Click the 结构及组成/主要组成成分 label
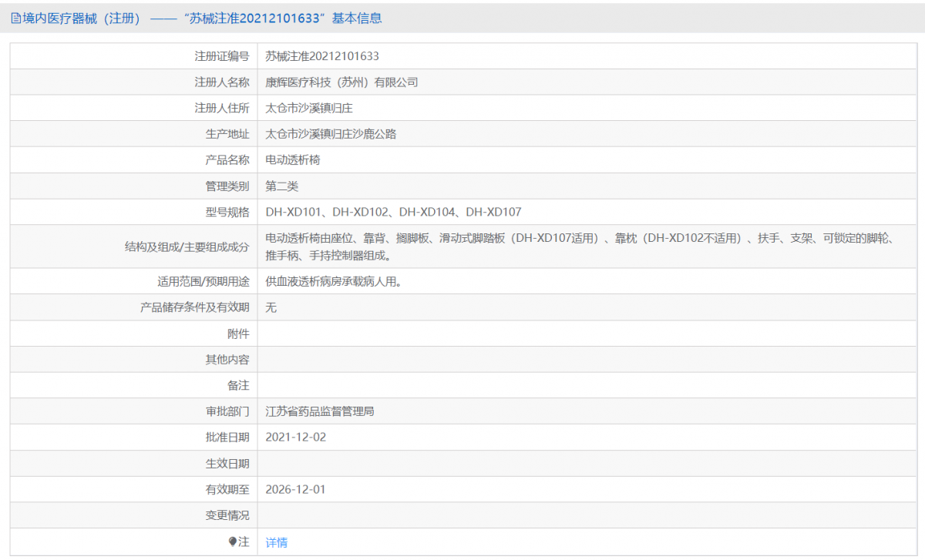925x560 pixels. [187, 246]
